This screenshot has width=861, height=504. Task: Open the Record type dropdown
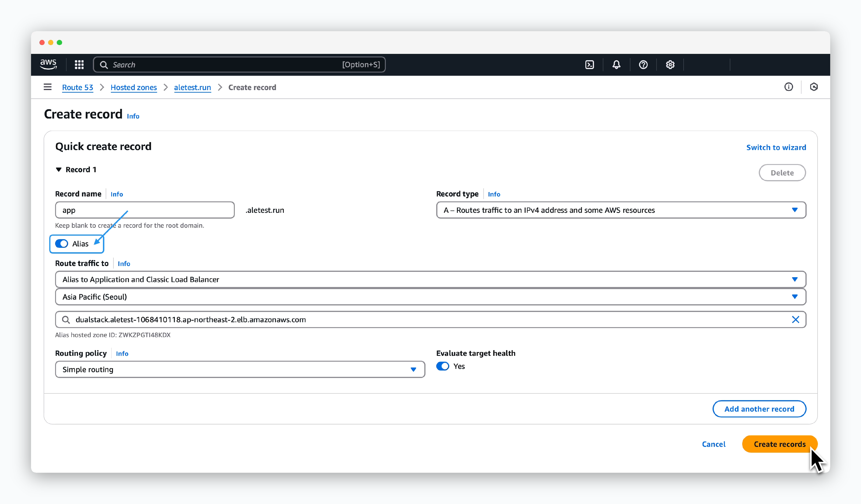tap(621, 210)
